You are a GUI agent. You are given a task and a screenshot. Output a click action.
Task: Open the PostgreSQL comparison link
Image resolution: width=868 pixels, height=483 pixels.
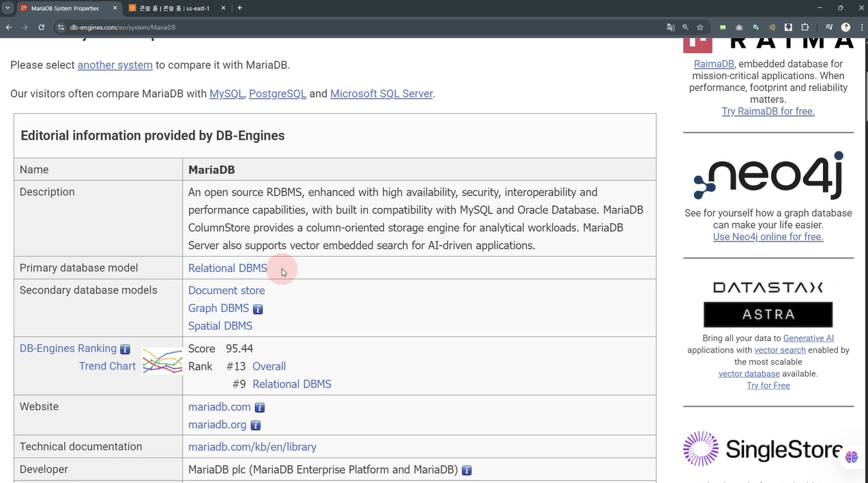(278, 93)
